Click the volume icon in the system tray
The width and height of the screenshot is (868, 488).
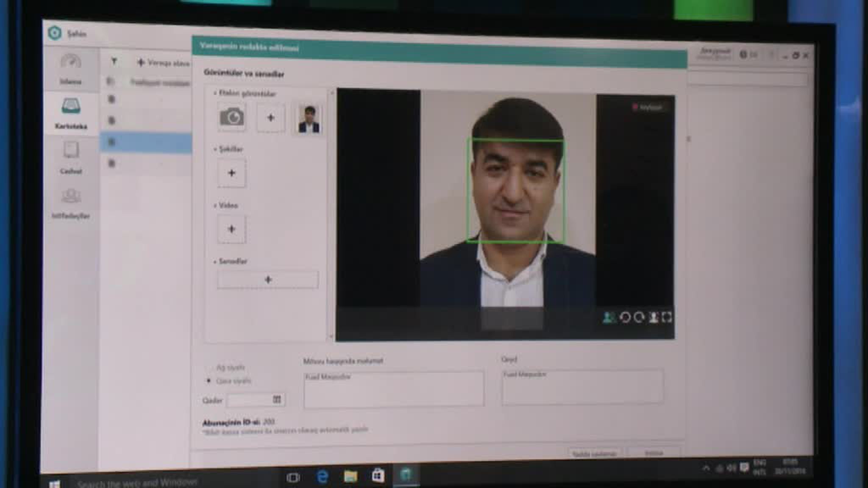click(x=732, y=468)
